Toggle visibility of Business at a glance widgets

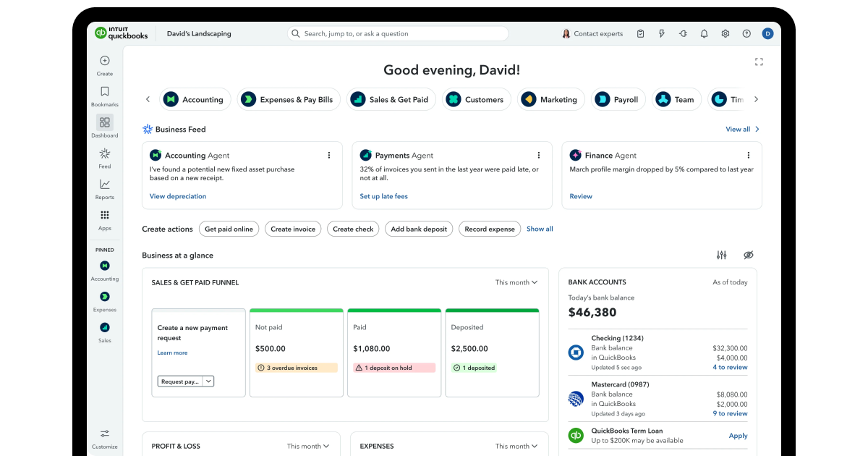(749, 255)
